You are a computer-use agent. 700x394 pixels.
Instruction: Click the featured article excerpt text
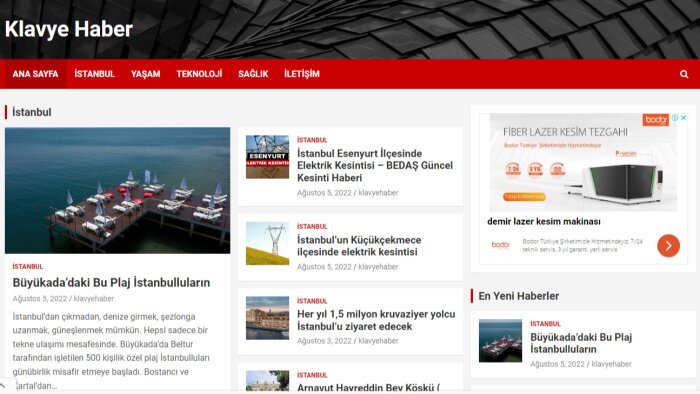coord(111,351)
